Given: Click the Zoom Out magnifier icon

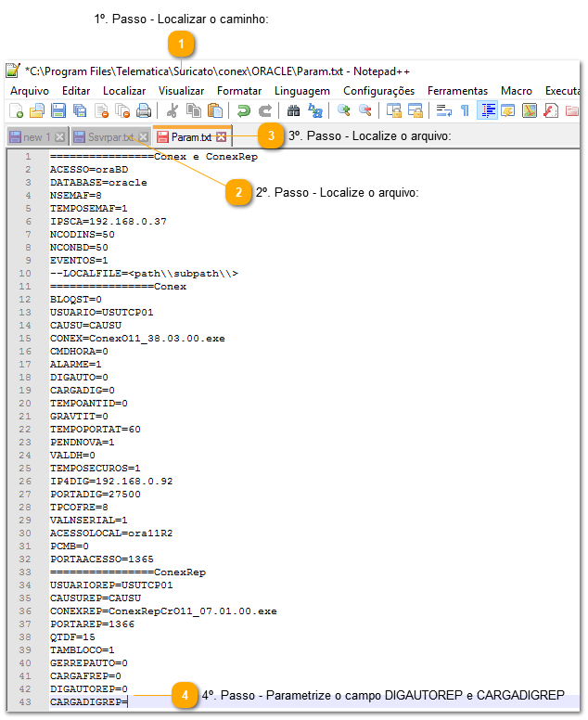Looking at the screenshot, I should pyautogui.click(x=365, y=110).
